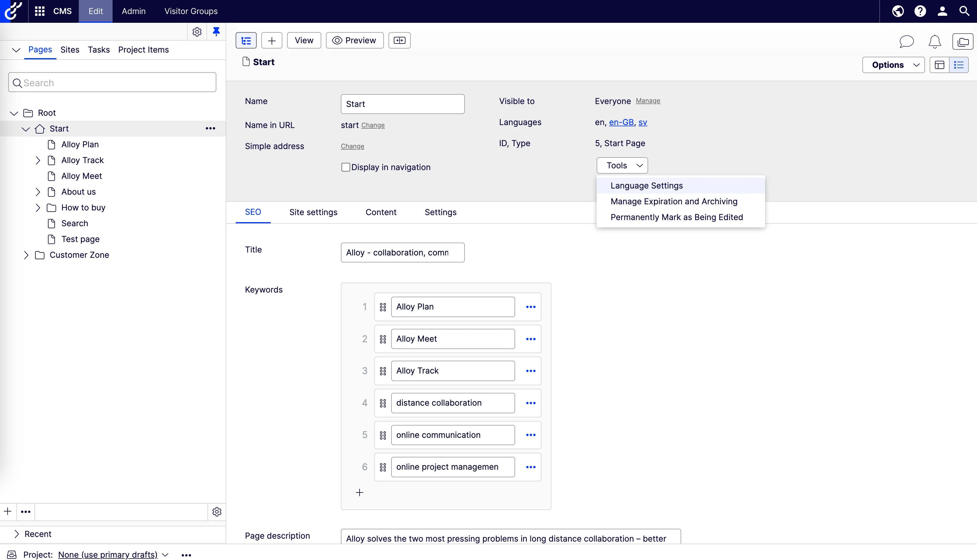
Task: Open the comments speech bubble icon
Action: pyautogui.click(x=907, y=42)
